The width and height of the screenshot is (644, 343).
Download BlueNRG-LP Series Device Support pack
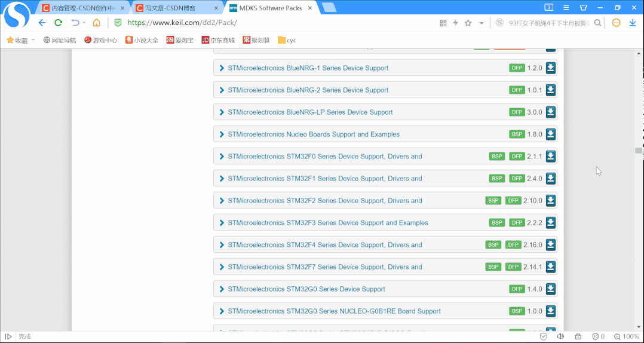point(550,112)
